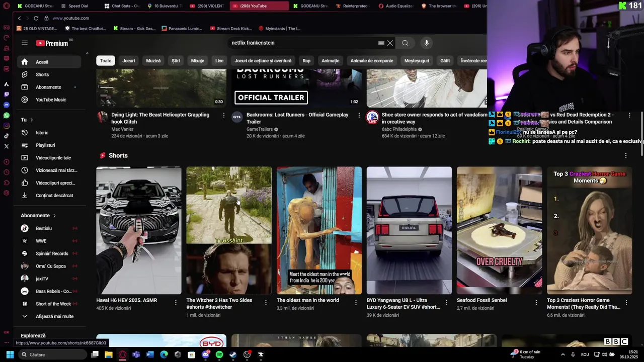
Task: Open YouTube Music from sidebar
Action: [x=49, y=100]
